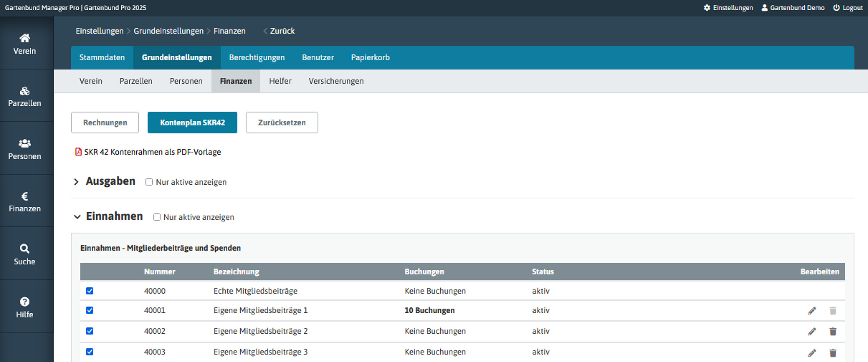Click the Status column header
868x362 pixels.
tap(543, 271)
